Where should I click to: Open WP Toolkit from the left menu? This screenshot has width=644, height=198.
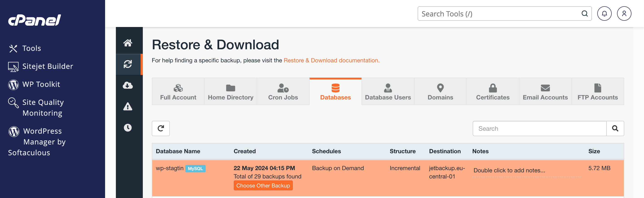[x=41, y=84]
